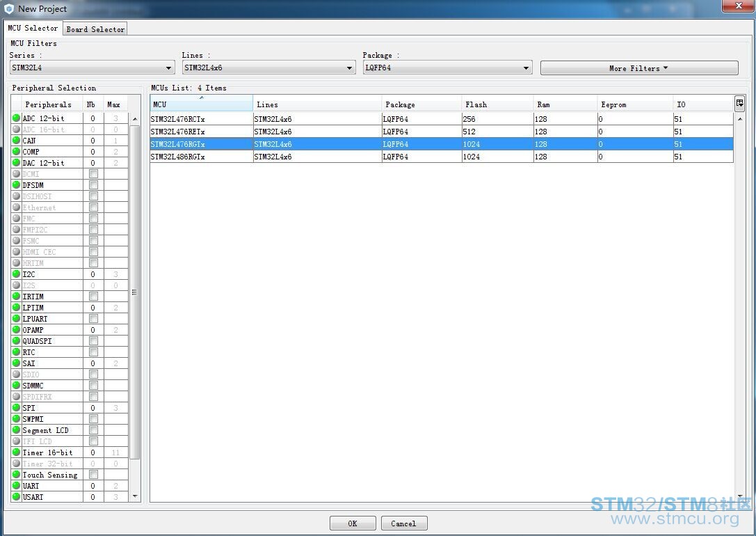Click the green status icon beside SPI

[x=17, y=408]
